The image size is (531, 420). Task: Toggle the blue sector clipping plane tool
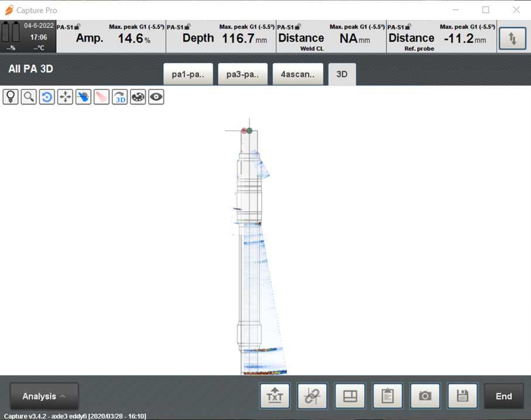click(83, 97)
